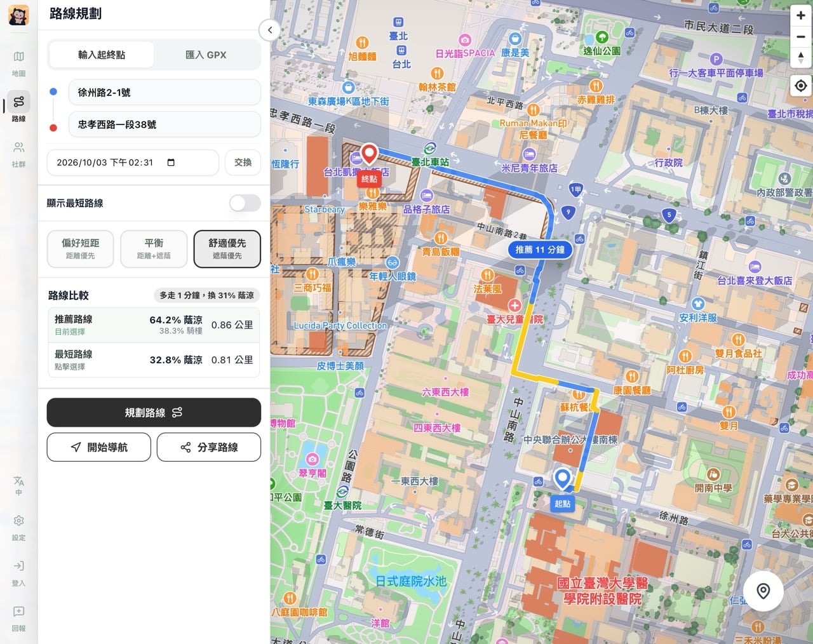The width and height of the screenshot is (813, 644).
Task: Click the blue 起點 start marker
Action: pyautogui.click(x=562, y=479)
